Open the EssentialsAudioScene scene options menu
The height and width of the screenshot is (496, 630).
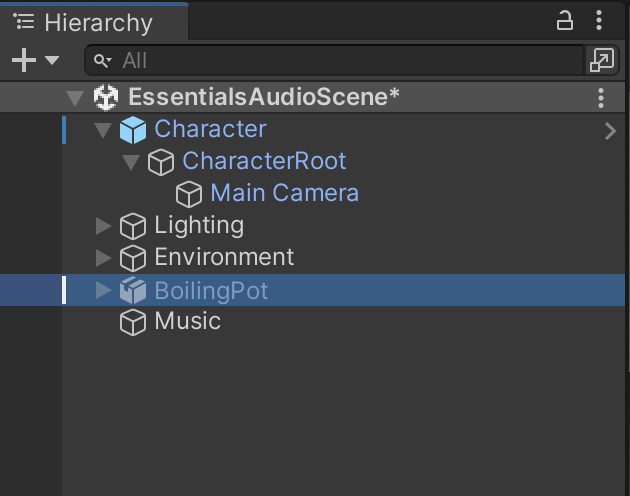click(601, 98)
